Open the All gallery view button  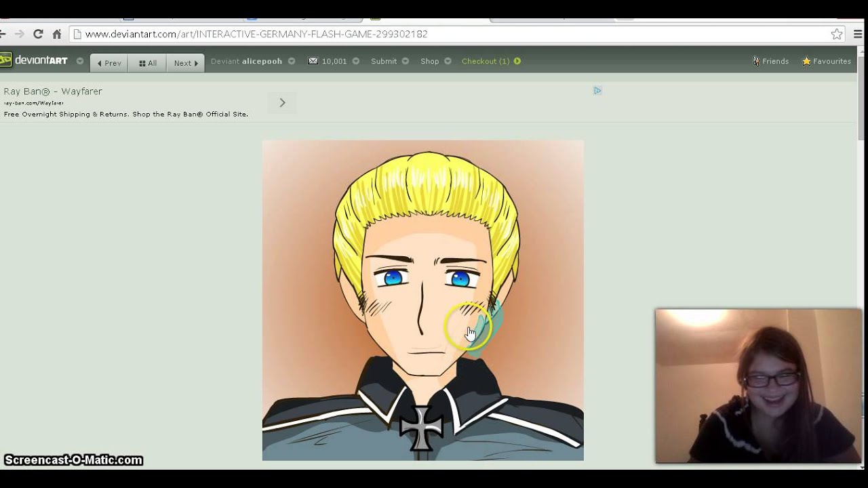tap(148, 63)
